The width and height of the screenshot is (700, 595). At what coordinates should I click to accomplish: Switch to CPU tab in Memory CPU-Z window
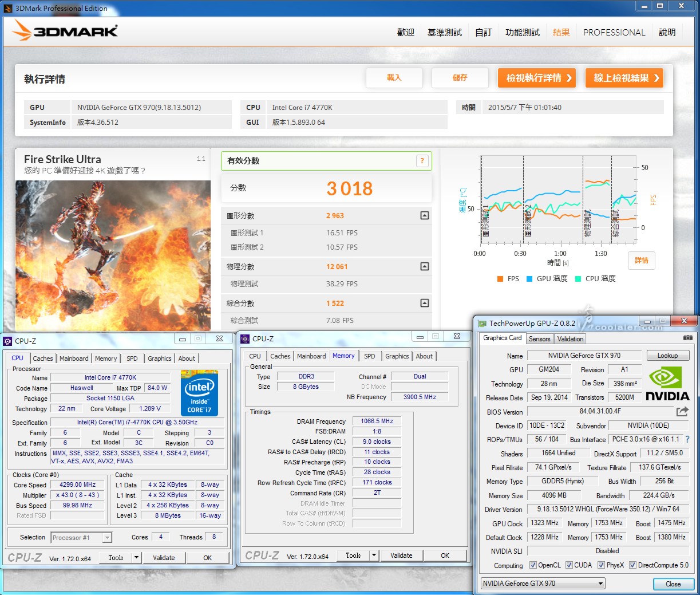pos(255,356)
